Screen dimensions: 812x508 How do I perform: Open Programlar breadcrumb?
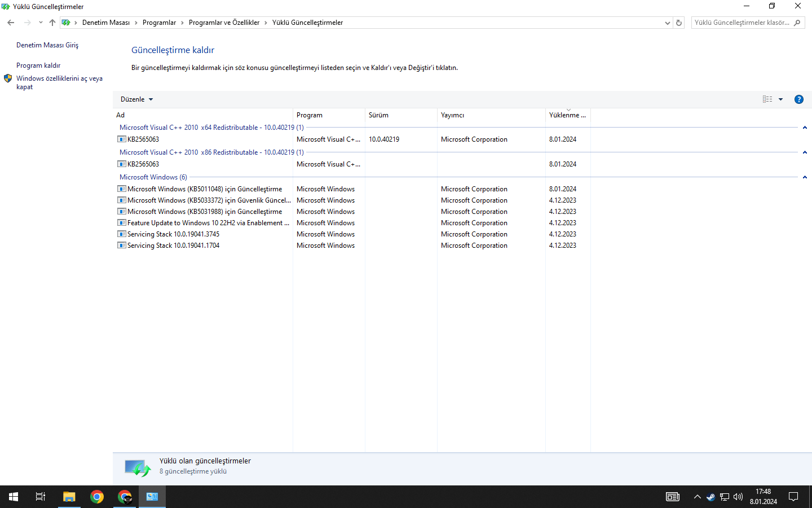(x=159, y=23)
